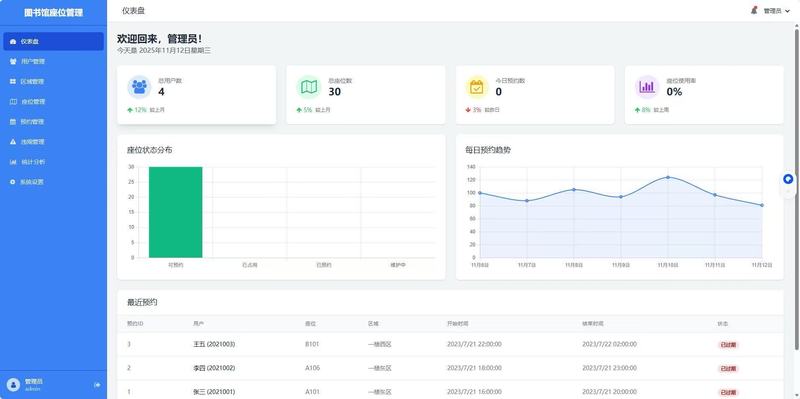Click the 总座位数 value 30

click(334, 92)
